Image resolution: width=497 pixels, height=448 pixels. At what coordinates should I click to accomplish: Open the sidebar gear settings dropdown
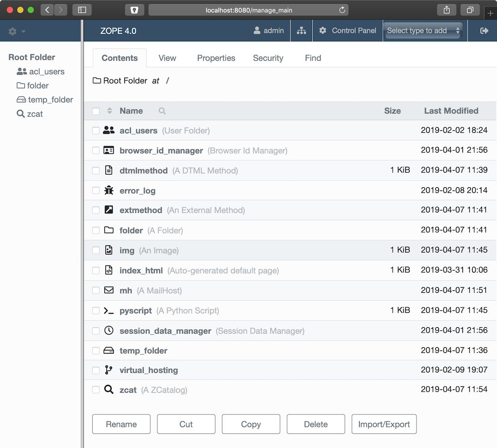17,32
